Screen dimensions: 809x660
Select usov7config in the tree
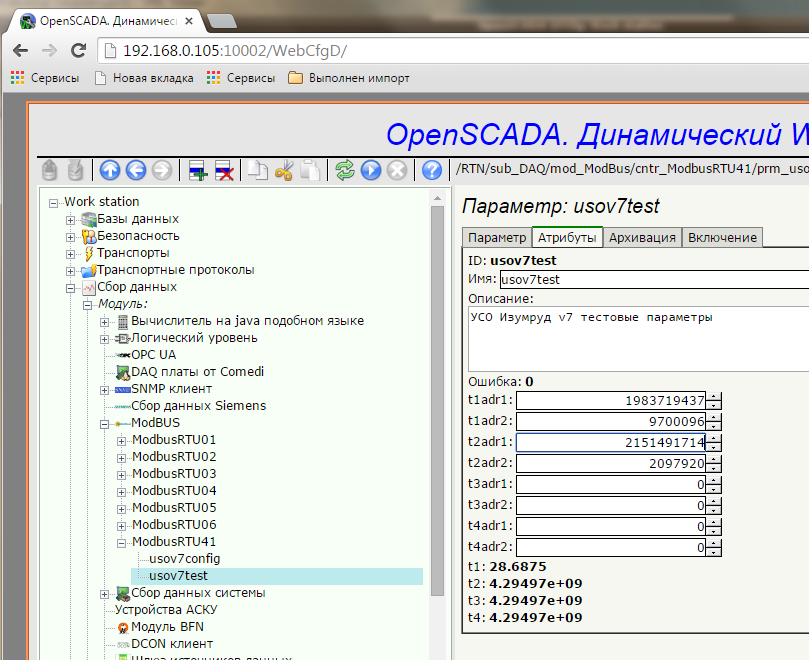click(184, 559)
